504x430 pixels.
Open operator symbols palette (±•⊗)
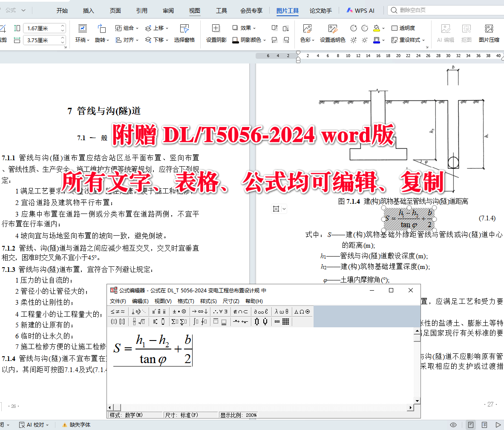179,312
